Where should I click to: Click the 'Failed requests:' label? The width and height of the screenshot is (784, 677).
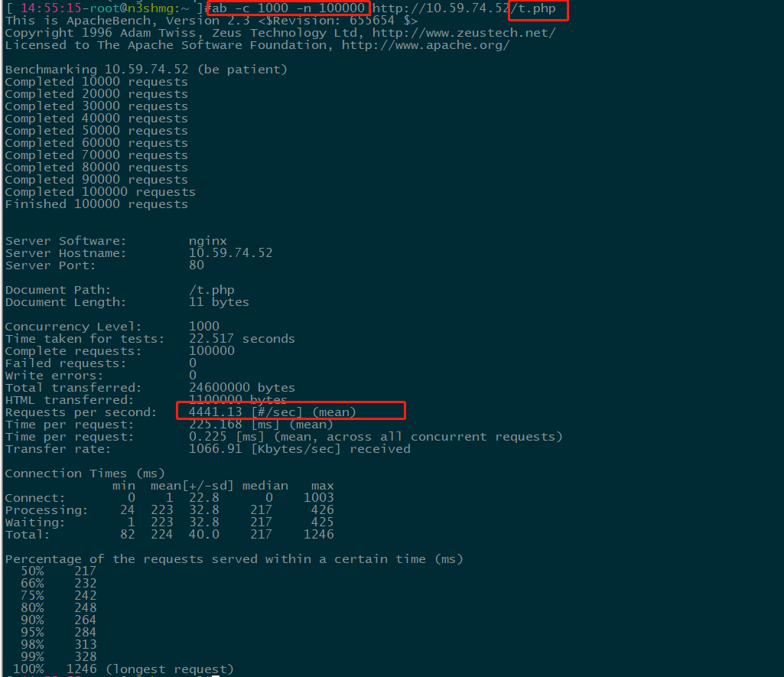click(x=66, y=363)
